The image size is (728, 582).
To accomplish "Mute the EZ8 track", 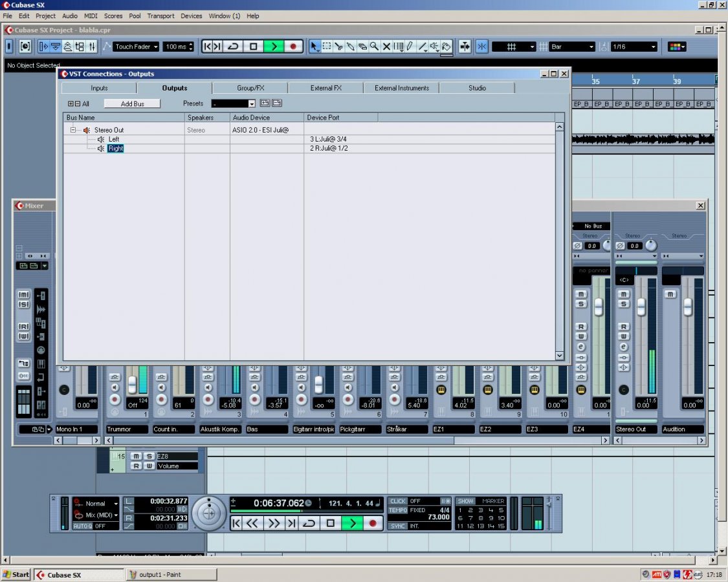I will [x=136, y=457].
